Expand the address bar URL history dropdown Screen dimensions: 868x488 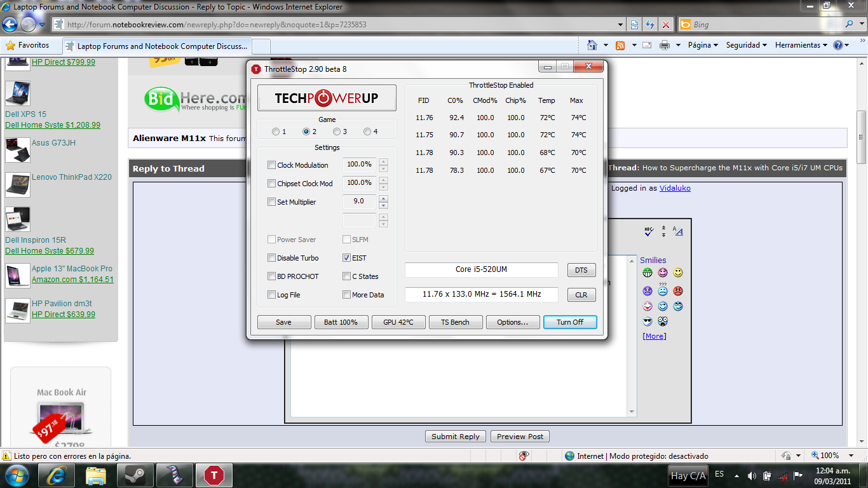click(621, 25)
